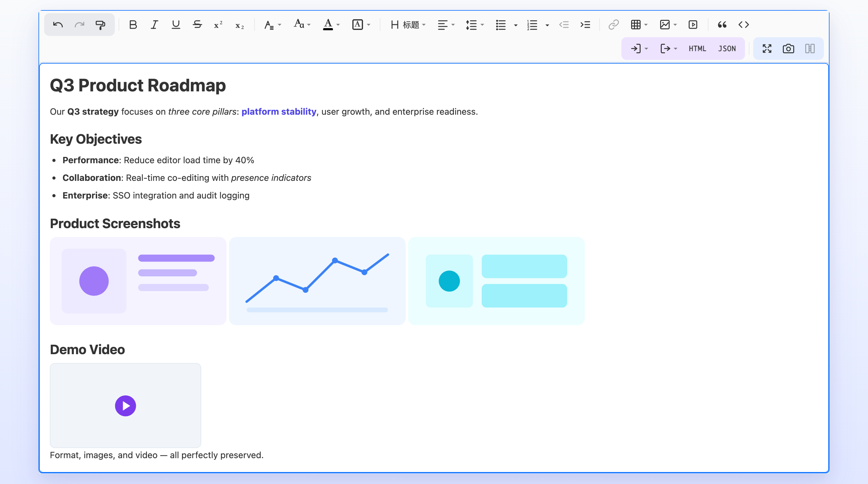Take a snapshot with camera icon

coord(789,49)
